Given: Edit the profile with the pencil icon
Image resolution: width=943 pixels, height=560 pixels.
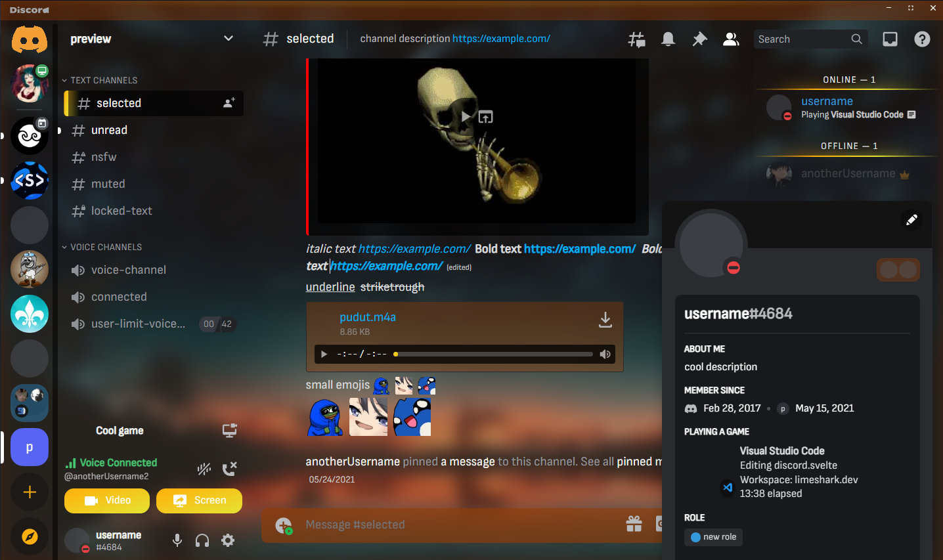Looking at the screenshot, I should (911, 220).
